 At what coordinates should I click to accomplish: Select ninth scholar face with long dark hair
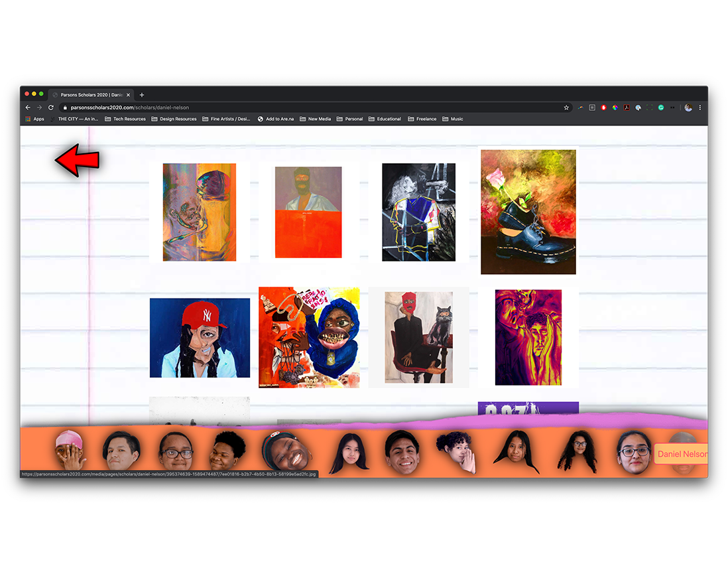click(516, 452)
